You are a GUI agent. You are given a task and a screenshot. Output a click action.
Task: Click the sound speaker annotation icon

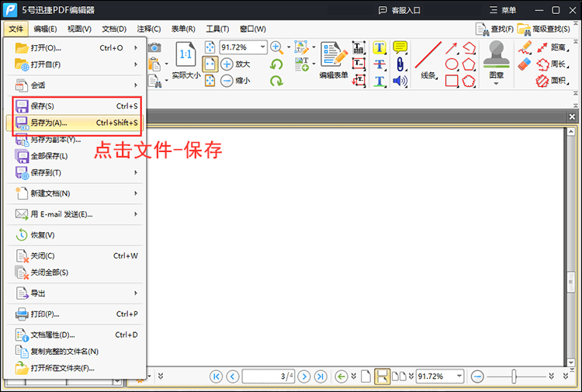pos(400,81)
